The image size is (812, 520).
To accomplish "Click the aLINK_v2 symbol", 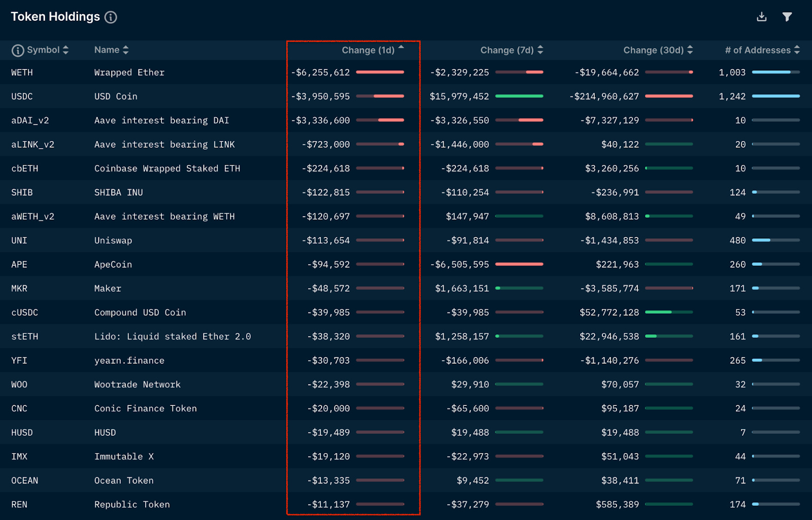I will 32,145.
